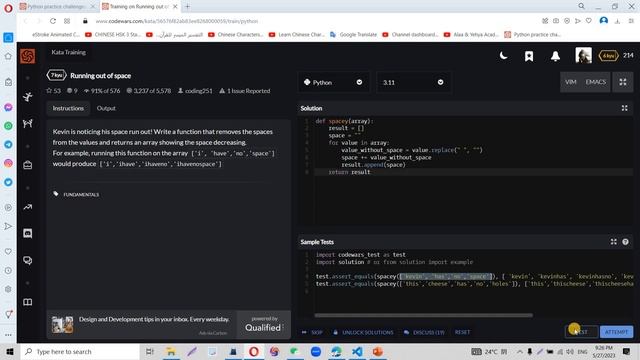Switch to the Instructions tab

coord(68,108)
